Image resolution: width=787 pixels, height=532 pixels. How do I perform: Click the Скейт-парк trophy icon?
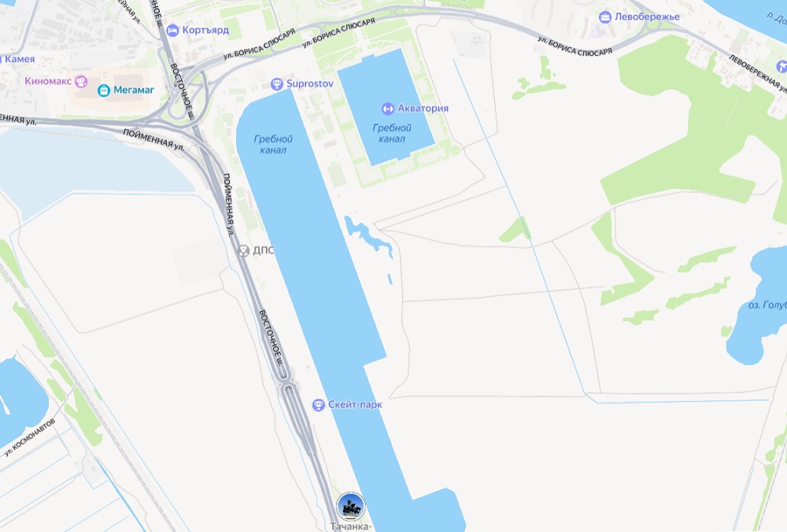(318, 405)
